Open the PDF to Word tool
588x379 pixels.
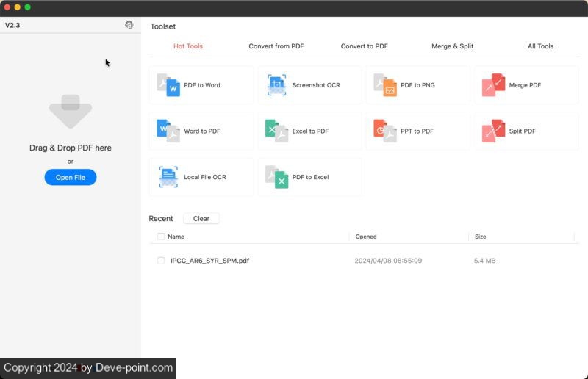(x=201, y=85)
